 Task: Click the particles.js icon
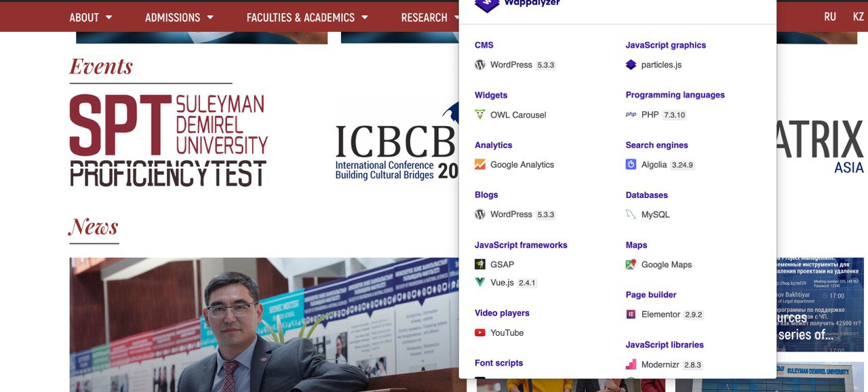(x=631, y=65)
